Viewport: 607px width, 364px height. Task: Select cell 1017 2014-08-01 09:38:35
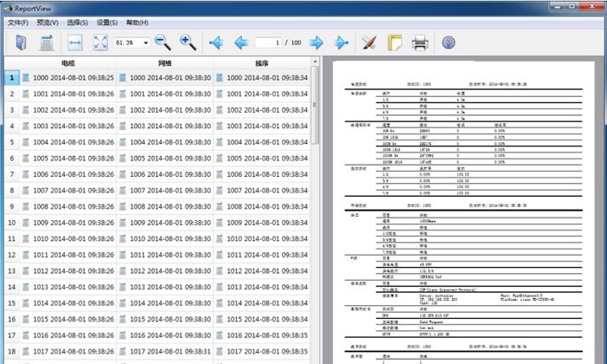[262, 352]
